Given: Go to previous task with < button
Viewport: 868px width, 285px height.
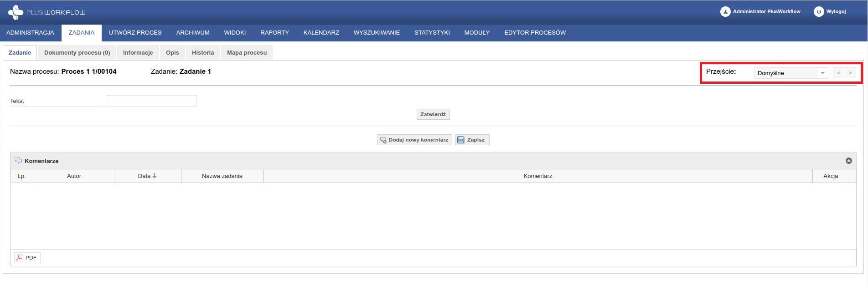Looking at the screenshot, I should pyautogui.click(x=838, y=73).
